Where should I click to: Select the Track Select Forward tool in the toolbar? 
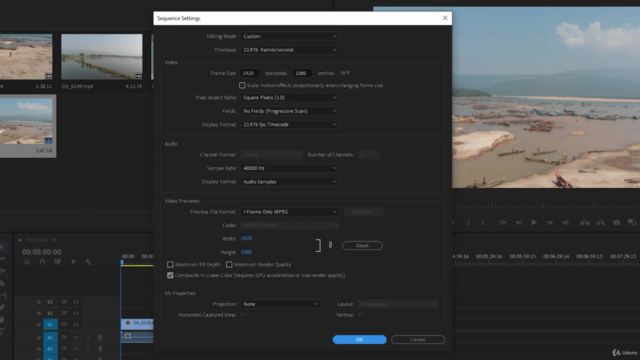[x=2, y=259]
